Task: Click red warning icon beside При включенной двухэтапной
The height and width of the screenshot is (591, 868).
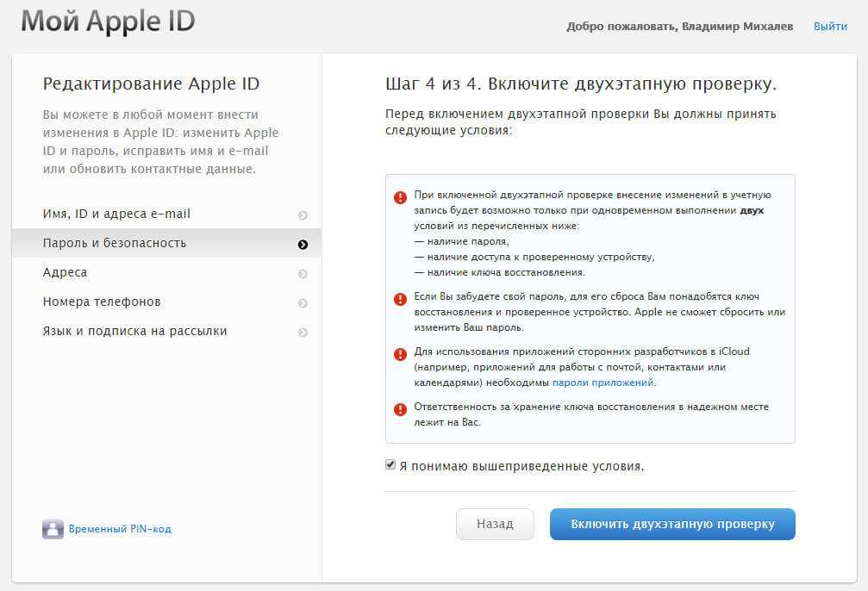Action: pos(400,197)
